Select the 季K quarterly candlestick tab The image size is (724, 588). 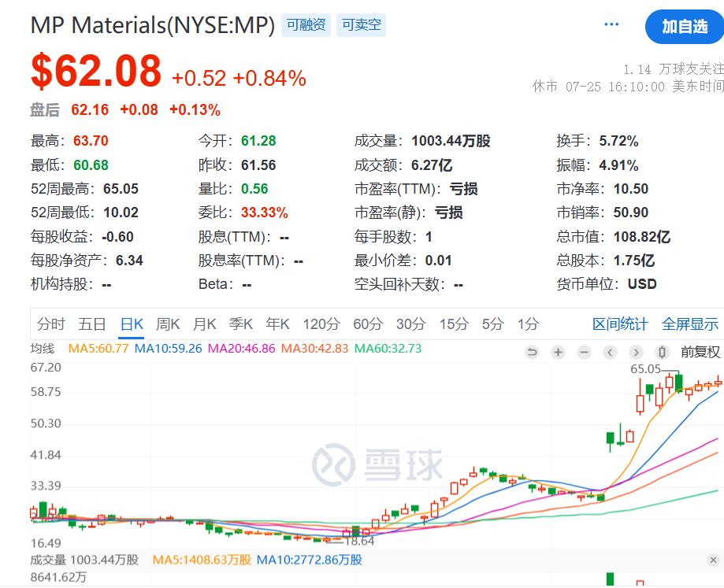click(241, 324)
